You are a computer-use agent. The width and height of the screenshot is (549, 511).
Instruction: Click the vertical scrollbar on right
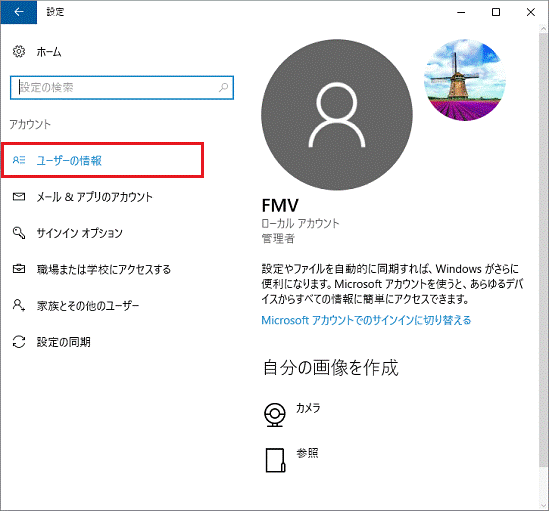(x=544, y=249)
